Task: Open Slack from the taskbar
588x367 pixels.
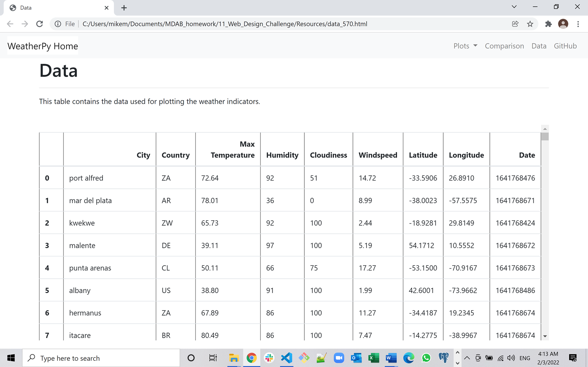Action: pyautogui.click(x=269, y=358)
